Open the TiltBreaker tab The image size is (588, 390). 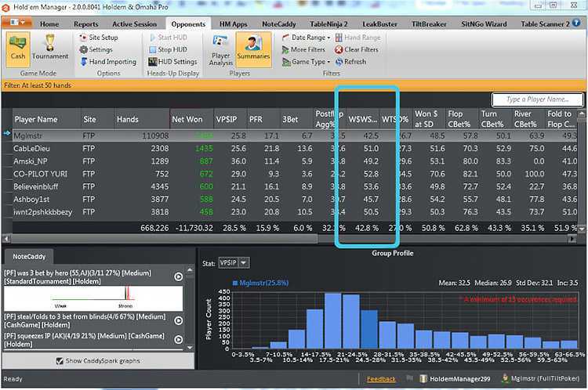(429, 24)
